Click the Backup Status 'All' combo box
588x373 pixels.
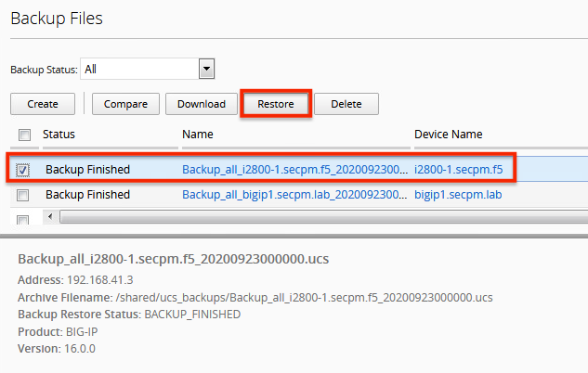tap(141, 70)
